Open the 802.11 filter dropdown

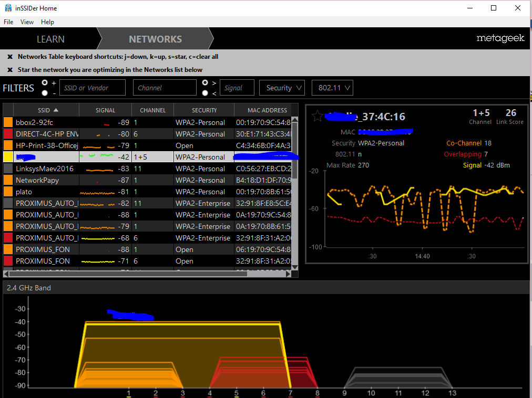click(332, 88)
